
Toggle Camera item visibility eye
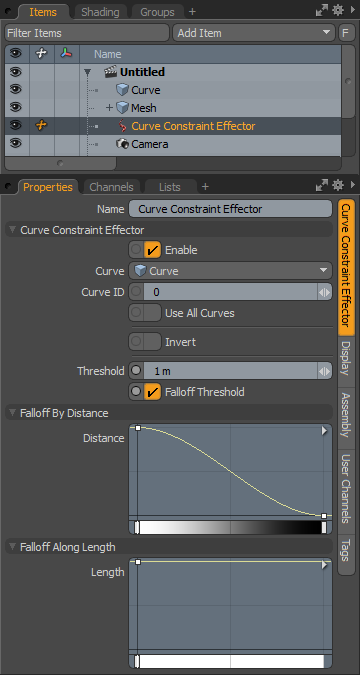(16, 143)
